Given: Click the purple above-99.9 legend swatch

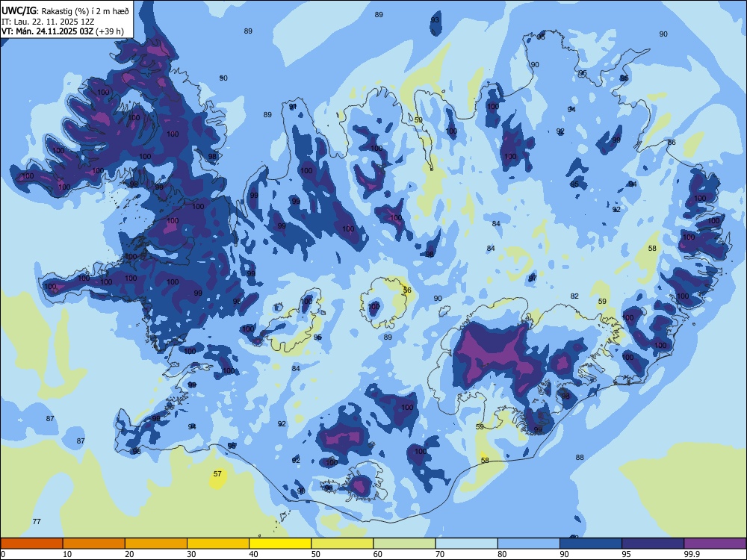Looking at the screenshot, I should [715, 544].
